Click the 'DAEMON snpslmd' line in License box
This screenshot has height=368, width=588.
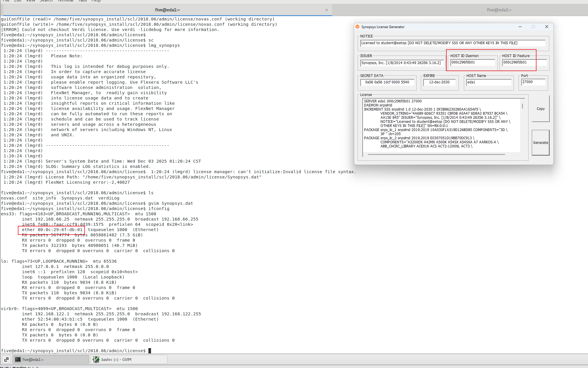click(378, 105)
